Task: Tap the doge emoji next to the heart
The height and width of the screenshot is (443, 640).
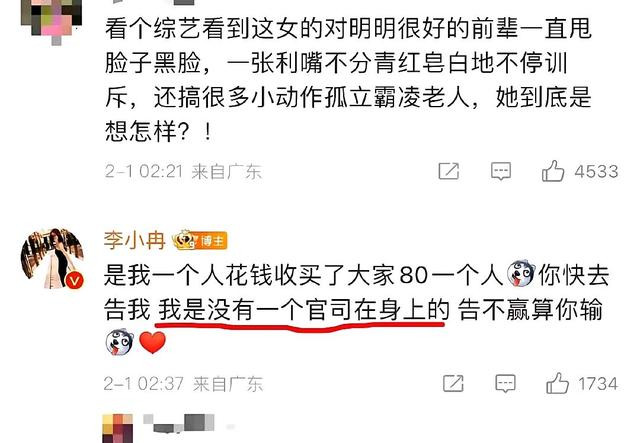Action: pos(119,342)
